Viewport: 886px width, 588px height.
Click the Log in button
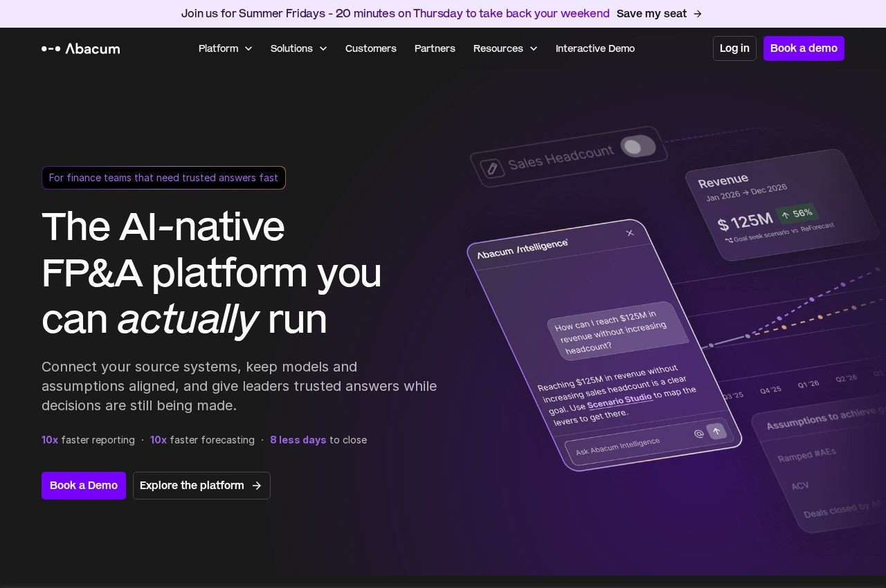point(734,48)
